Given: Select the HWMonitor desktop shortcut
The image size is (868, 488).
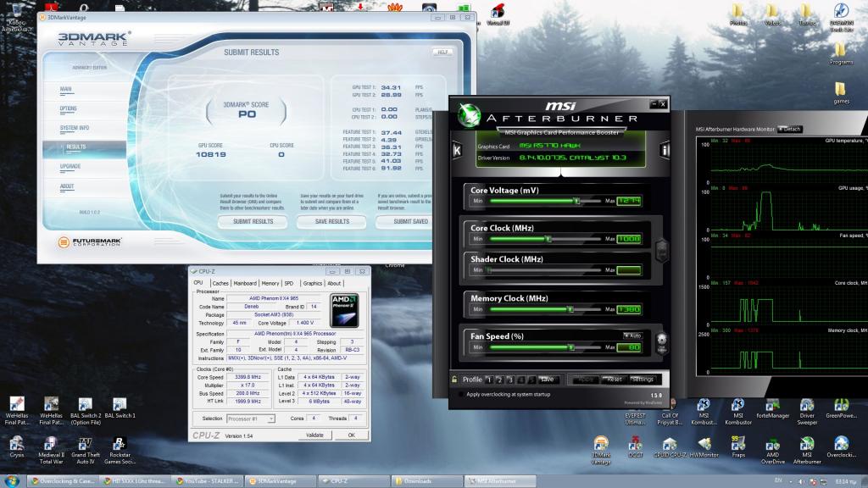Looking at the screenshot, I should [704, 447].
